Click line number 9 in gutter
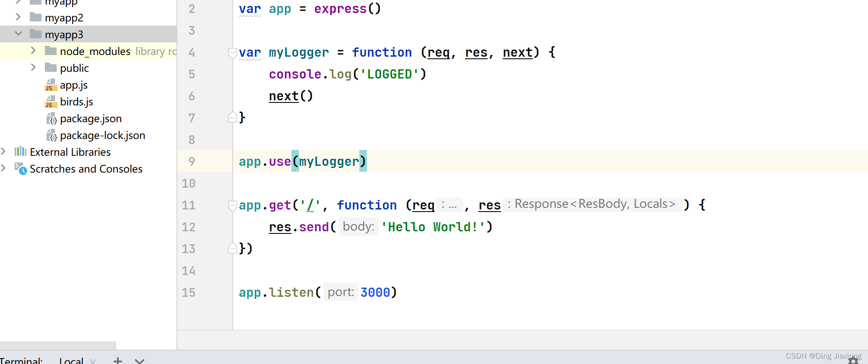 (192, 162)
